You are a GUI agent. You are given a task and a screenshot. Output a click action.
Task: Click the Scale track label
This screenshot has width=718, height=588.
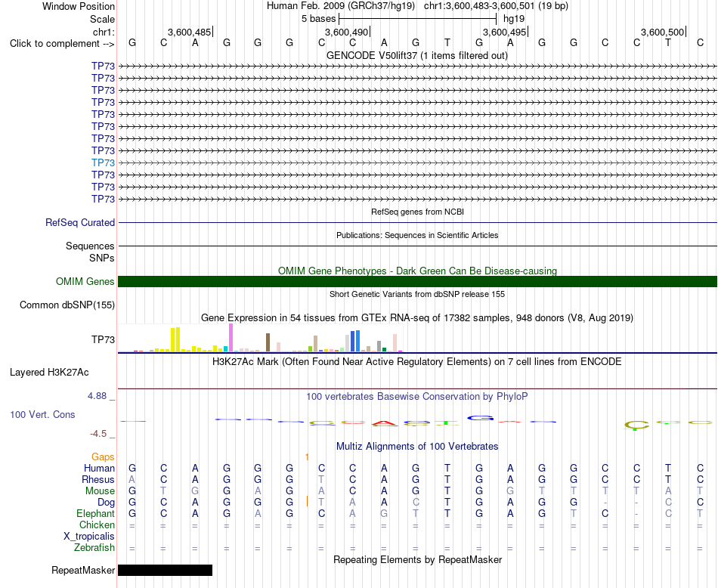tap(102, 19)
